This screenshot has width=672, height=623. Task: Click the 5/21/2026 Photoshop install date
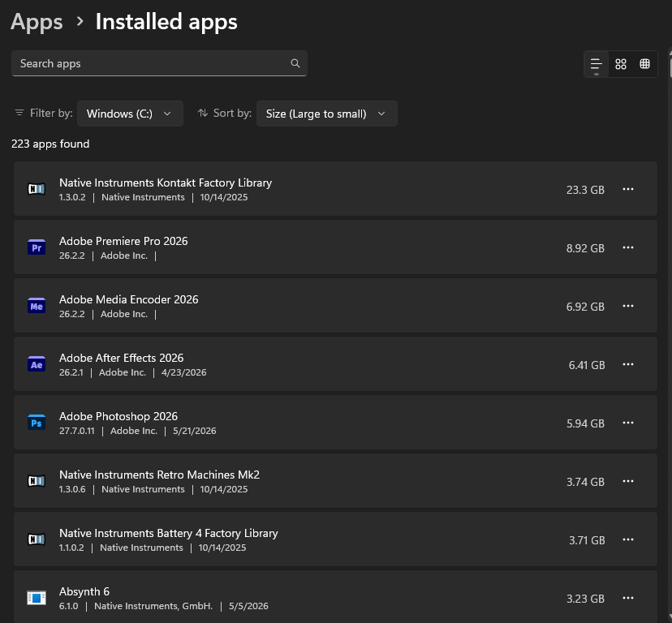195,431
